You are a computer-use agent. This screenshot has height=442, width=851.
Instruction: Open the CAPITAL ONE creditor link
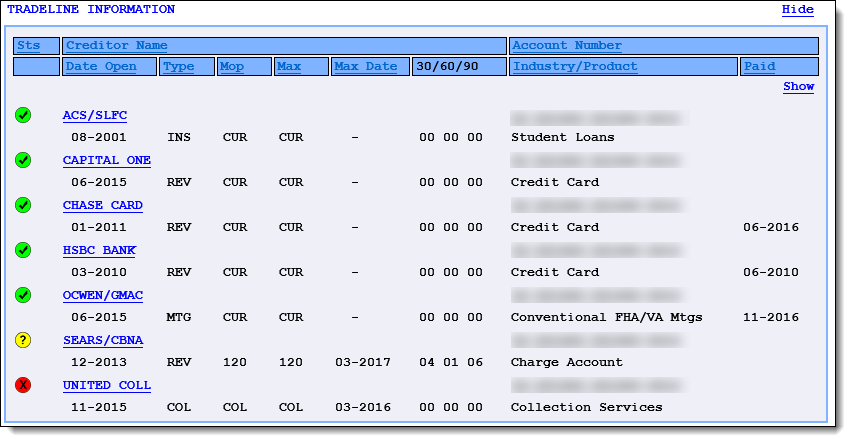click(x=107, y=160)
